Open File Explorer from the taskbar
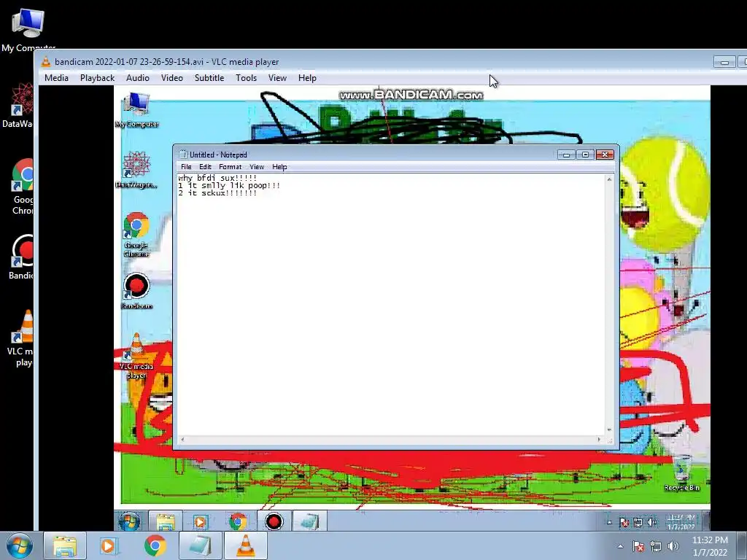Image resolution: width=747 pixels, height=560 pixels. 65,545
